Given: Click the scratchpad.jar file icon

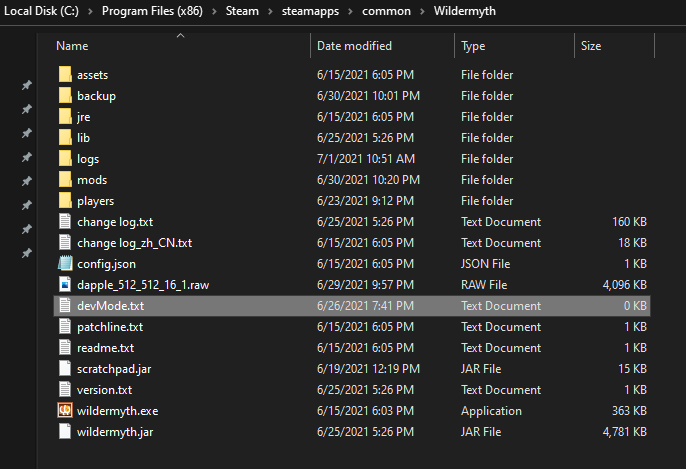Looking at the screenshot, I should tap(66, 369).
